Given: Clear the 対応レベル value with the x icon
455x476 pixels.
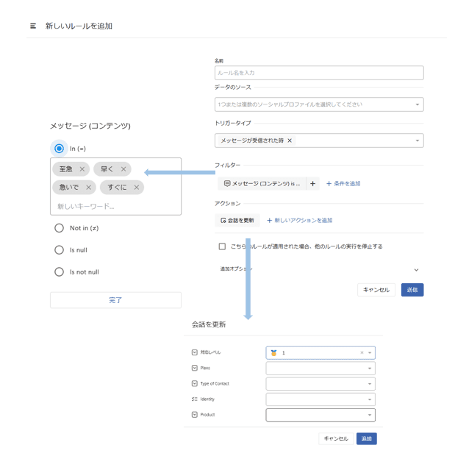Looking at the screenshot, I should (x=362, y=353).
